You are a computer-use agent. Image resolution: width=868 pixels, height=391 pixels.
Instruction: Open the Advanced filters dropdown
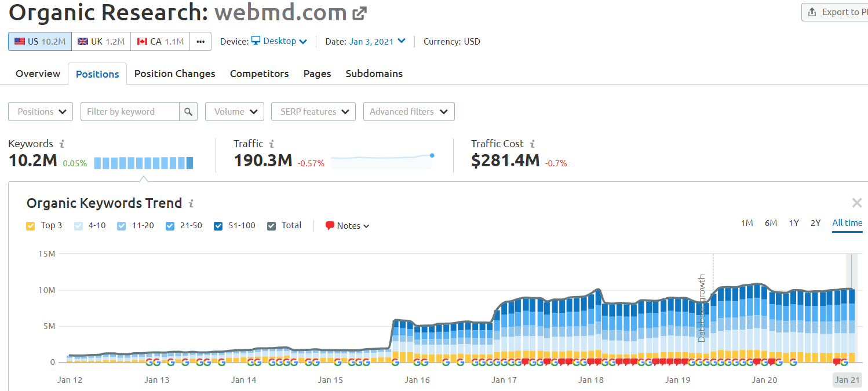(x=409, y=112)
